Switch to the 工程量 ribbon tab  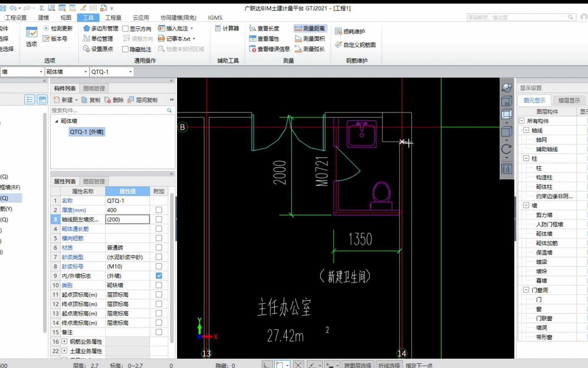tap(113, 17)
